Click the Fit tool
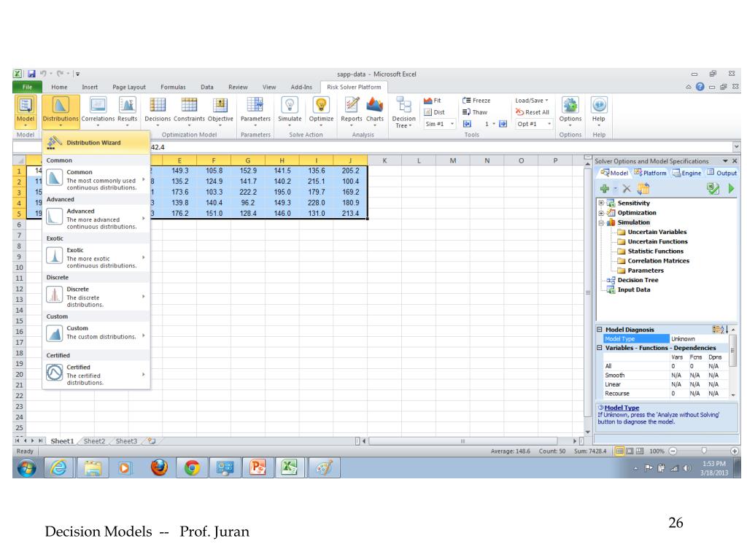The width and height of the screenshot is (747, 560). 433,101
